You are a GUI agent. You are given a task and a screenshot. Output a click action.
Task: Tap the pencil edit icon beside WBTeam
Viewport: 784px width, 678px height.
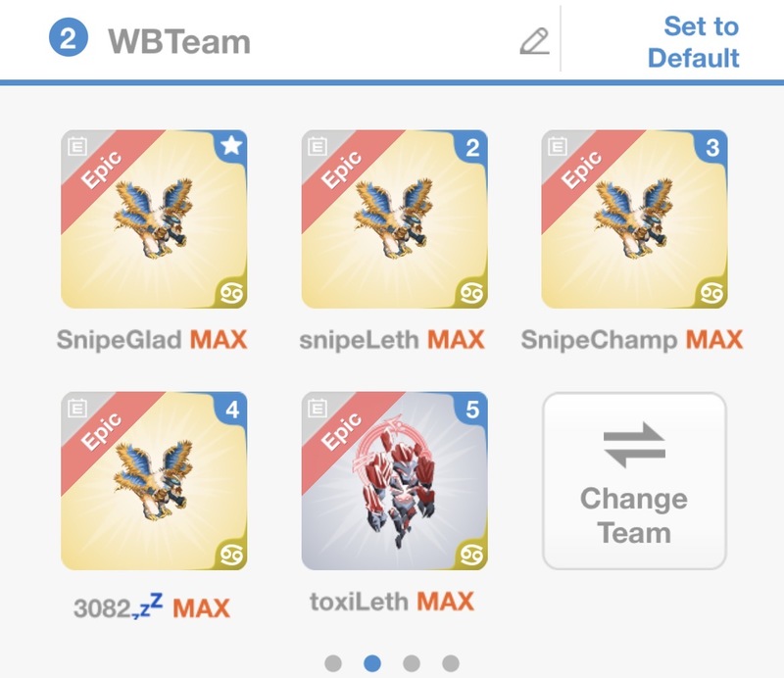coord(534,41)
